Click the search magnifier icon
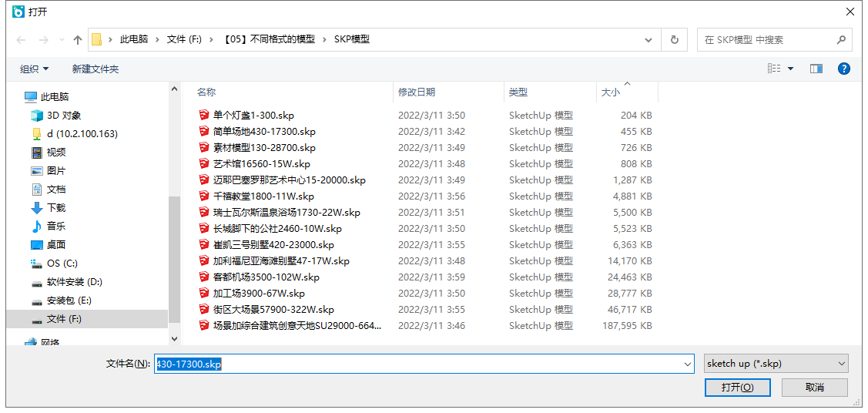This screenshot has width=868, height=413. click(841, 40)
